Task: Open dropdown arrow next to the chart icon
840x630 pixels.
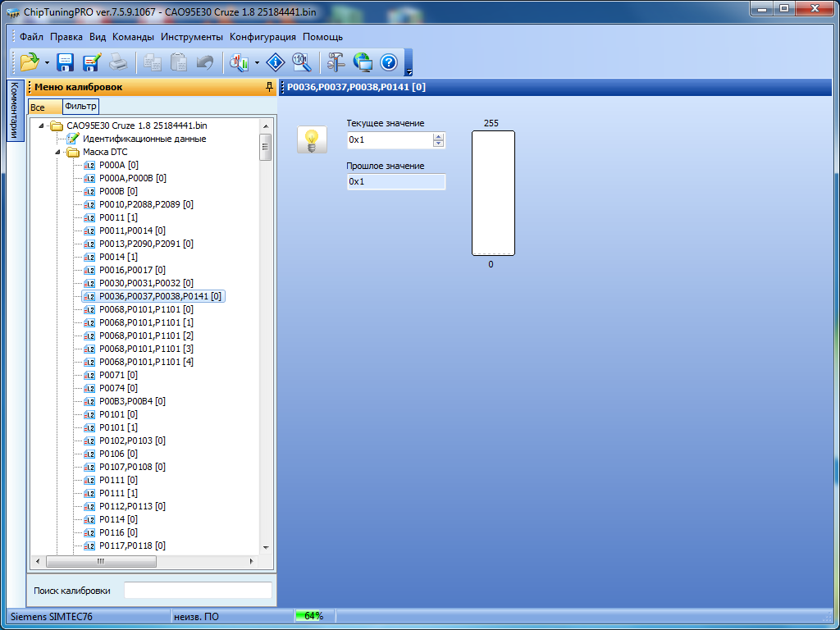Action: coord(257,63)
